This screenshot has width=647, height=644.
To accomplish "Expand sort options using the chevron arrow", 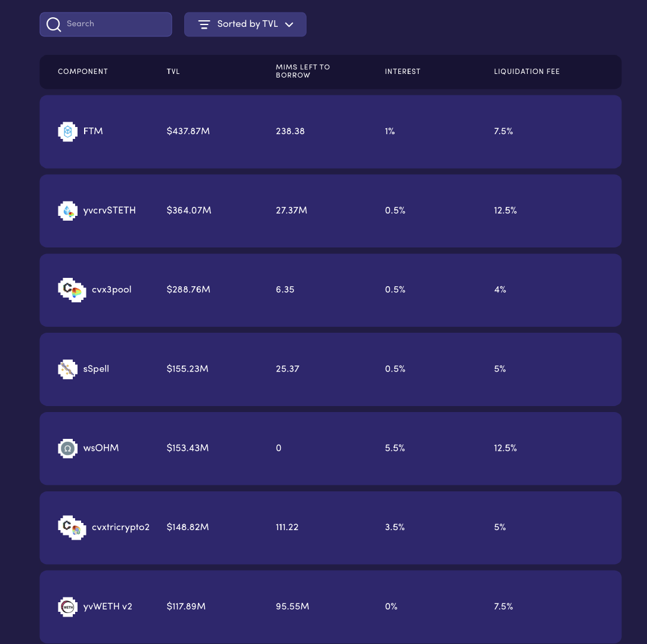I will click(289, 24).
